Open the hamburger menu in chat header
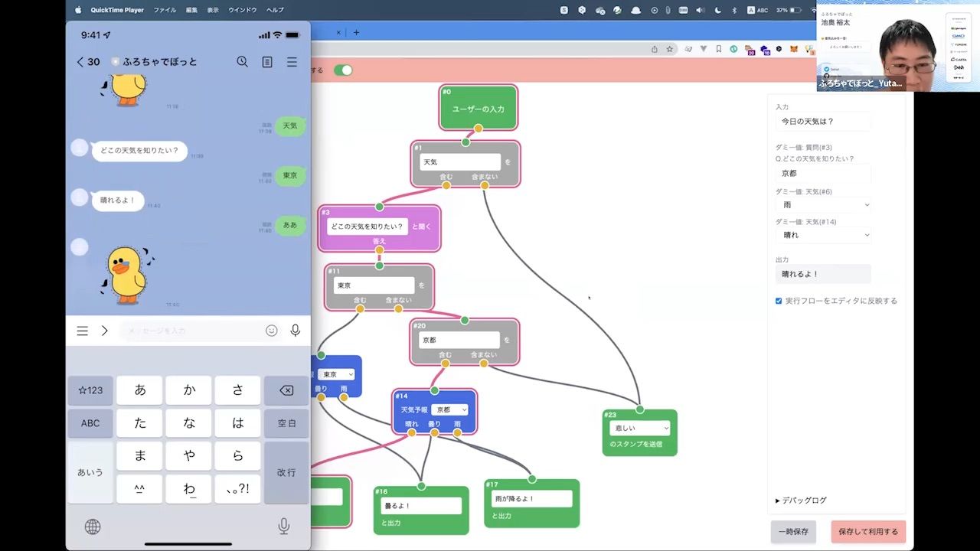Image resolution: width=980 pixels, height=551 pixels. 292,62
